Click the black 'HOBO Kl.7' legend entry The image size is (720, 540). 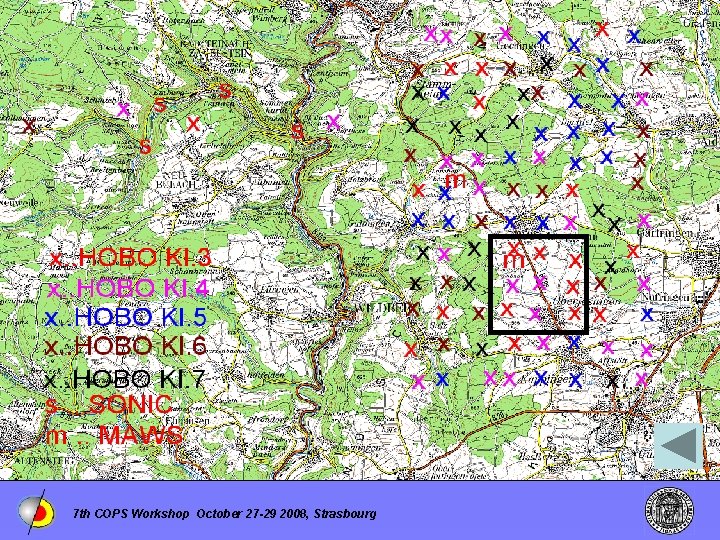click(125, 378)
